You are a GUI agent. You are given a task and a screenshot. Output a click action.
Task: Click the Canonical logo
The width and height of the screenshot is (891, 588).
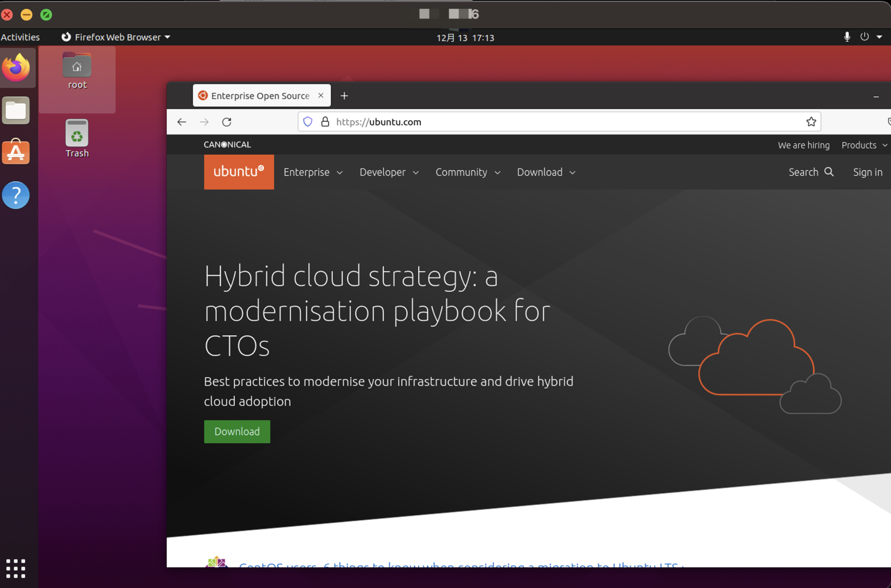coord(227,144)
